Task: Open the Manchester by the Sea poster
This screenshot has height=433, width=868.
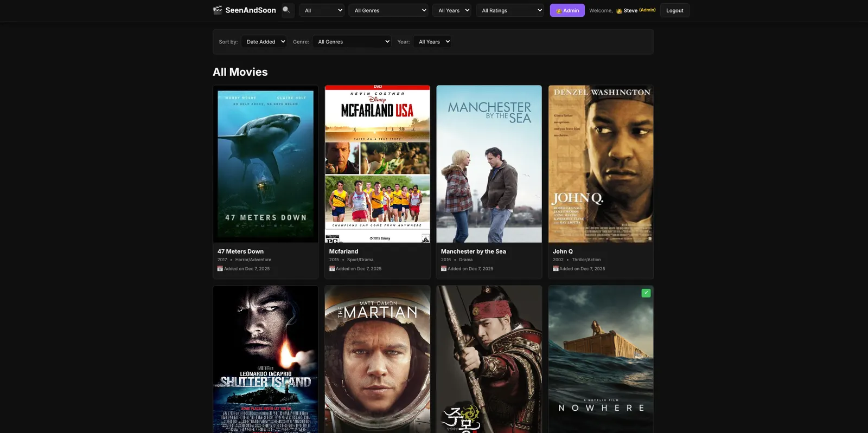Action: [489, 164]
